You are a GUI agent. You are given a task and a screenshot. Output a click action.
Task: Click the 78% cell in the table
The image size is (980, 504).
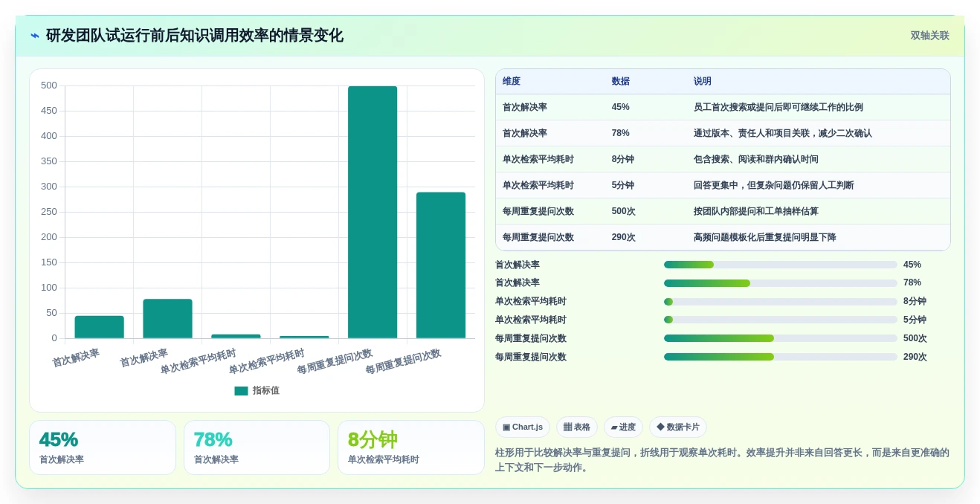[621, 133]
